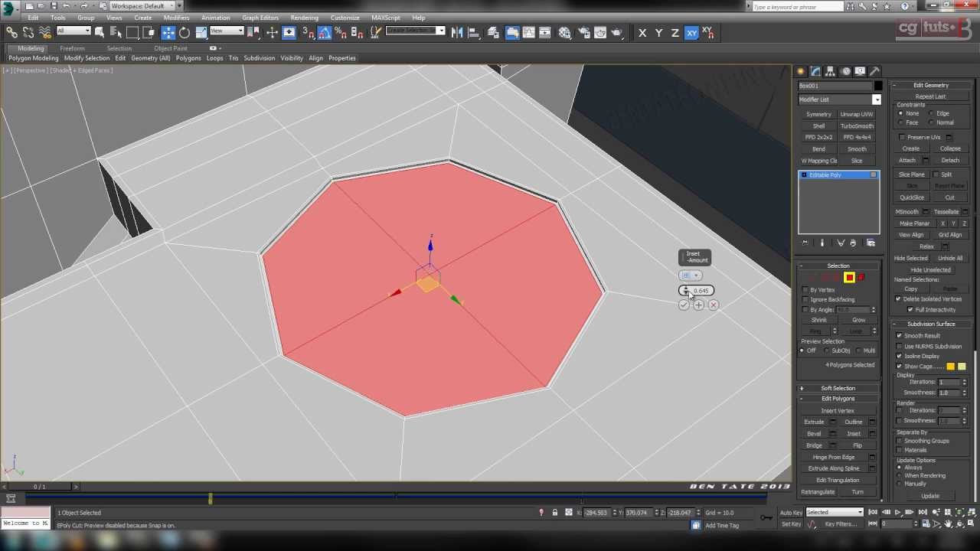Open the Motion command panel tab
This screenshot has width=980, height=551.
(x=846, y=71)
